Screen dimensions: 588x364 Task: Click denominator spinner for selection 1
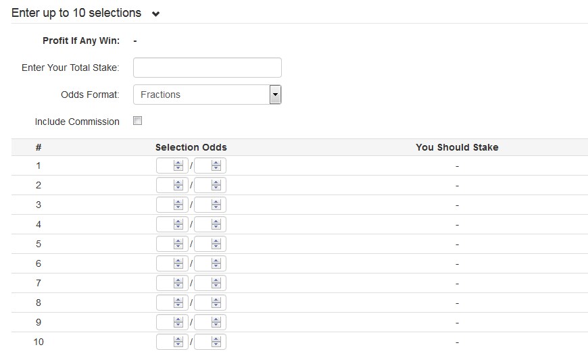click(x=216, y=165)
